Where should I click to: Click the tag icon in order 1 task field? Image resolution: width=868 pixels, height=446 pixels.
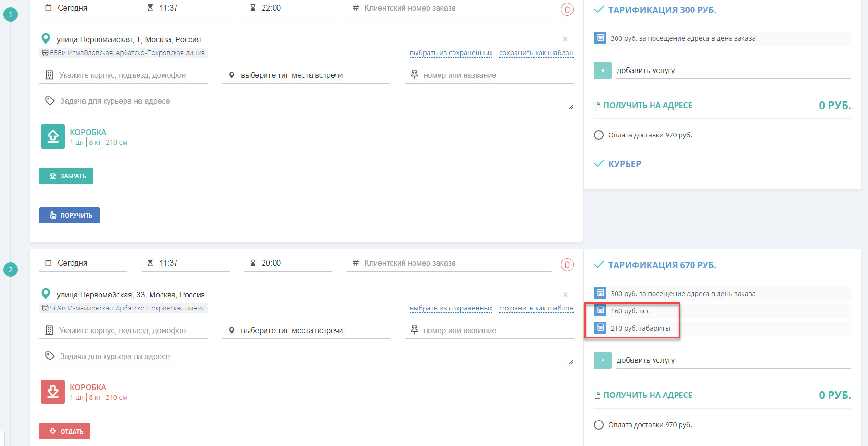click(50, 101)
